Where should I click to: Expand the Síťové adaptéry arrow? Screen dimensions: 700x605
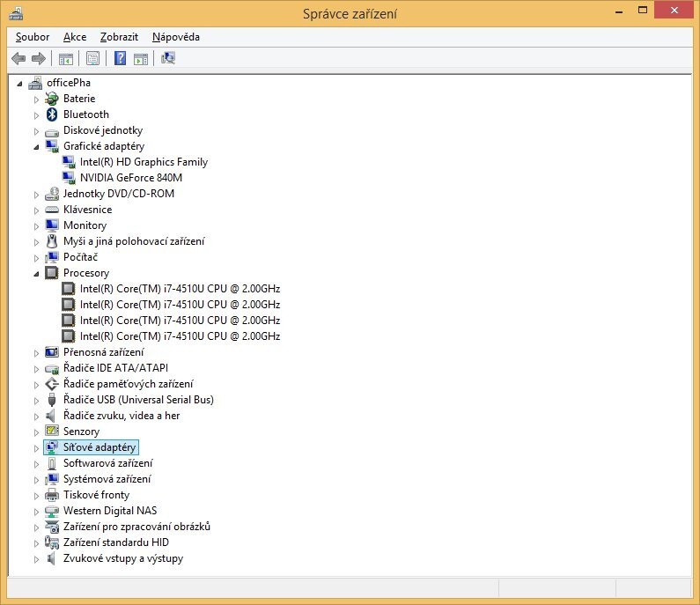pyautogui.click(x=36, y=448)
